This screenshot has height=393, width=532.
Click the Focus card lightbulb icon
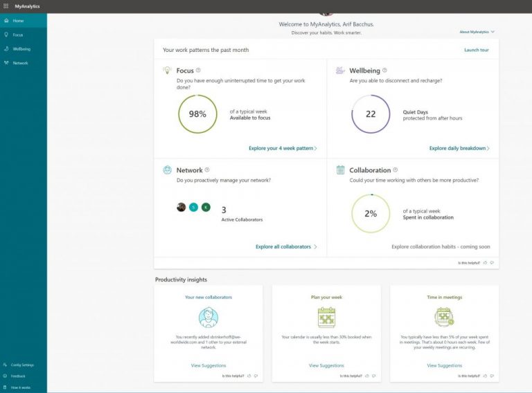tap(167, 70)
